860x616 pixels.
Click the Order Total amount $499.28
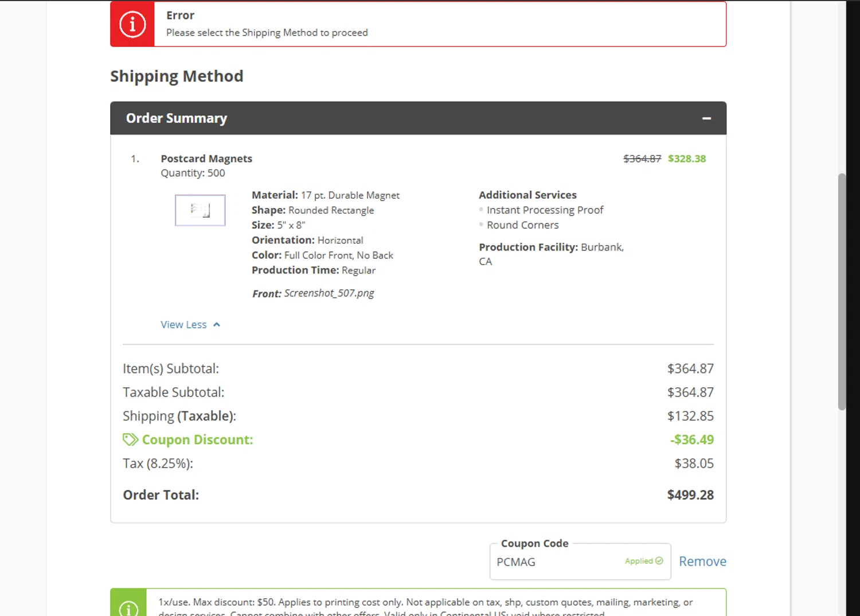690,495
